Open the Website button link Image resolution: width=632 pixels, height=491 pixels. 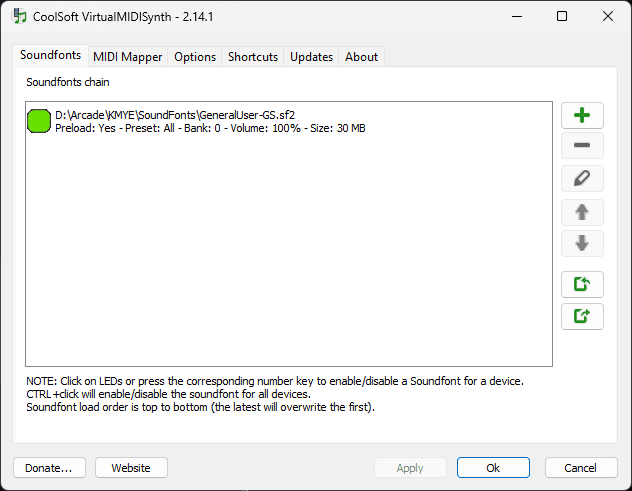131,468
